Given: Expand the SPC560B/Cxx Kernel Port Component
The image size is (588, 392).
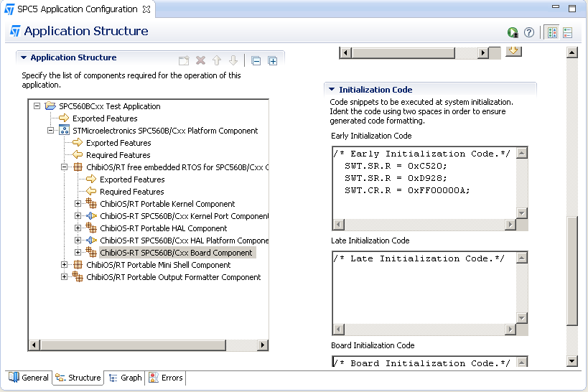Looking at the screenshot, I should click(x=78, y=215).
